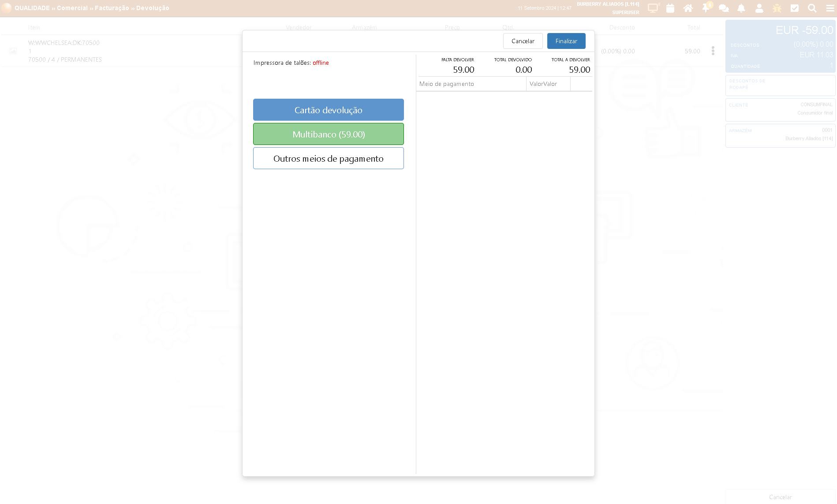The height and width of the screenshot is (504, 837).
Task: Click the ARMAZÉM panel Burberry Aliados
Action: pyautogui.click(x=781, y=135)
